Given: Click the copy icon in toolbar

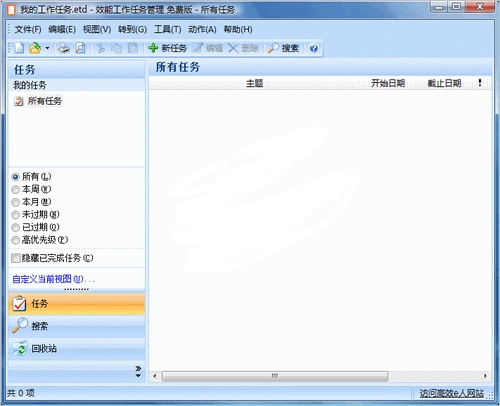Looking at the screenshot, I should (116, 48).
